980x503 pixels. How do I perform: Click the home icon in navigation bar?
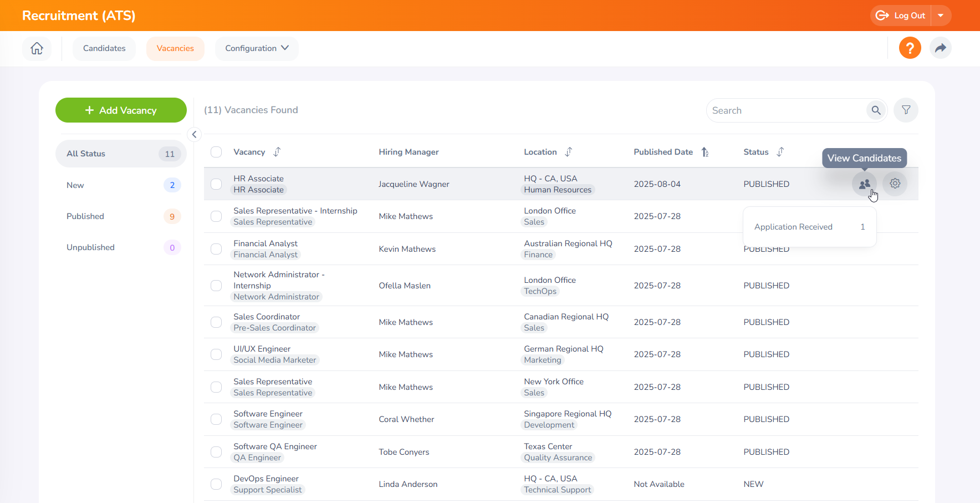37,48
